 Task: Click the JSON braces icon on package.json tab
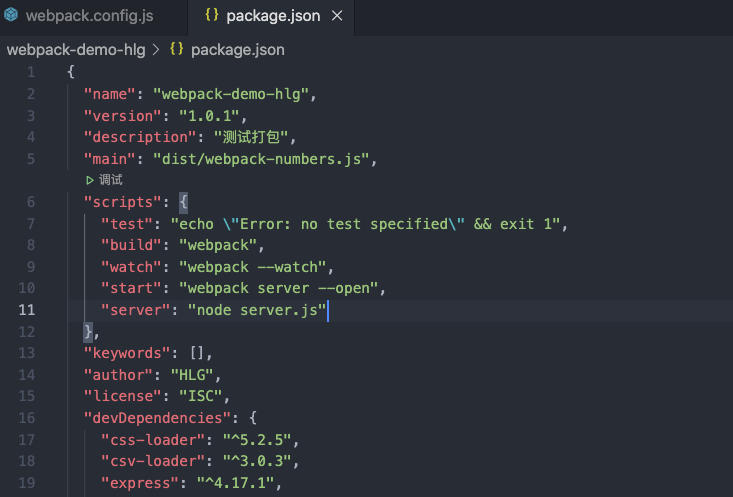pyautogui.click(x=212, y=15)
